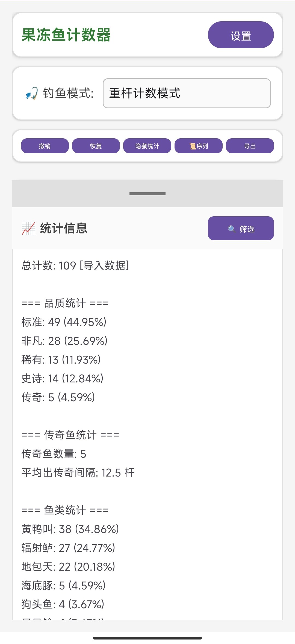Tap the 鱼类统计 section header
The width and height of the screenshot is (295, 644).
[x=65, y=510]
